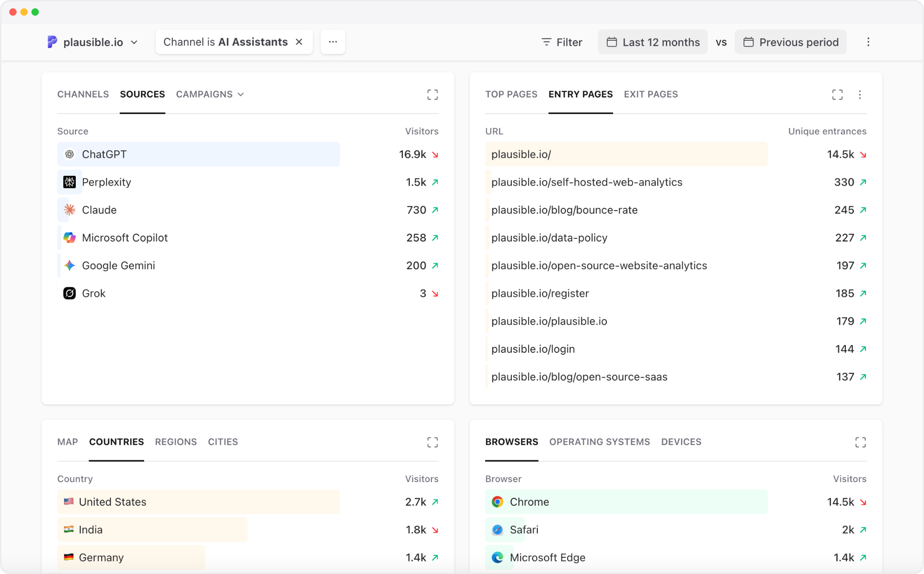
Task: Expand the Campaigns dropdown
Action: pyautogui.click(x=210, y=94)
